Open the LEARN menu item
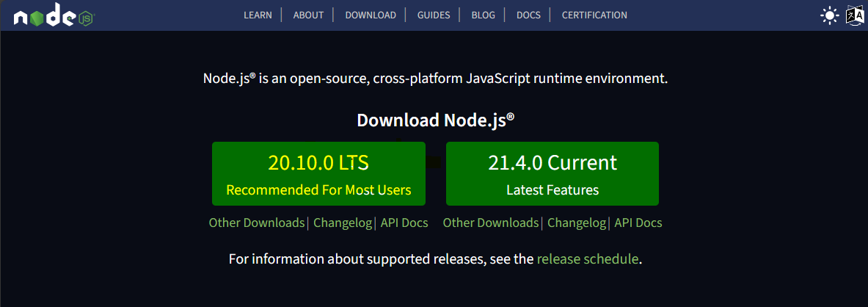868x307 pixels. 258,15
